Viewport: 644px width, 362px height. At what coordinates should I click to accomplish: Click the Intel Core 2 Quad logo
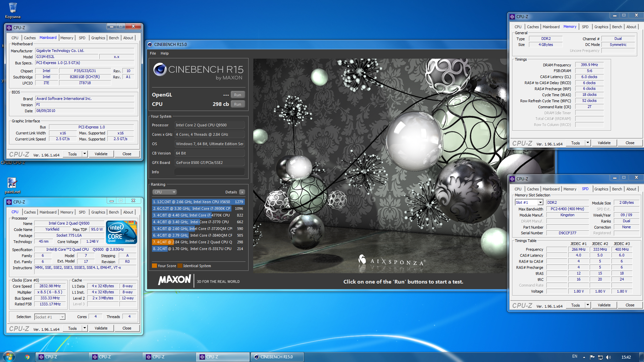tap(121, 232)
